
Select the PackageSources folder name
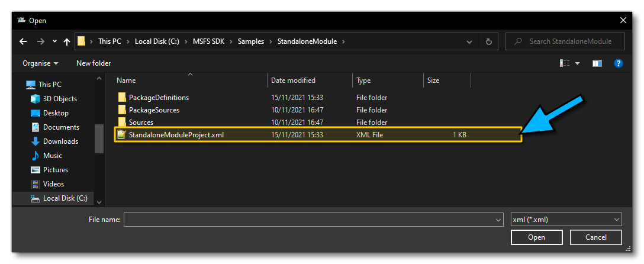coord(154,110)
